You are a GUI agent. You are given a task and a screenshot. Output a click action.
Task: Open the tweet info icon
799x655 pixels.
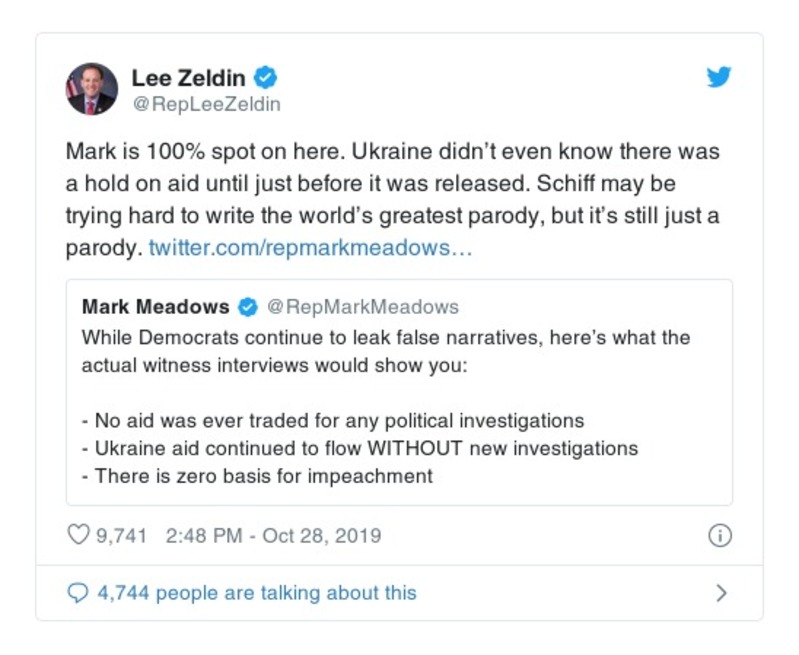point(719,536)
